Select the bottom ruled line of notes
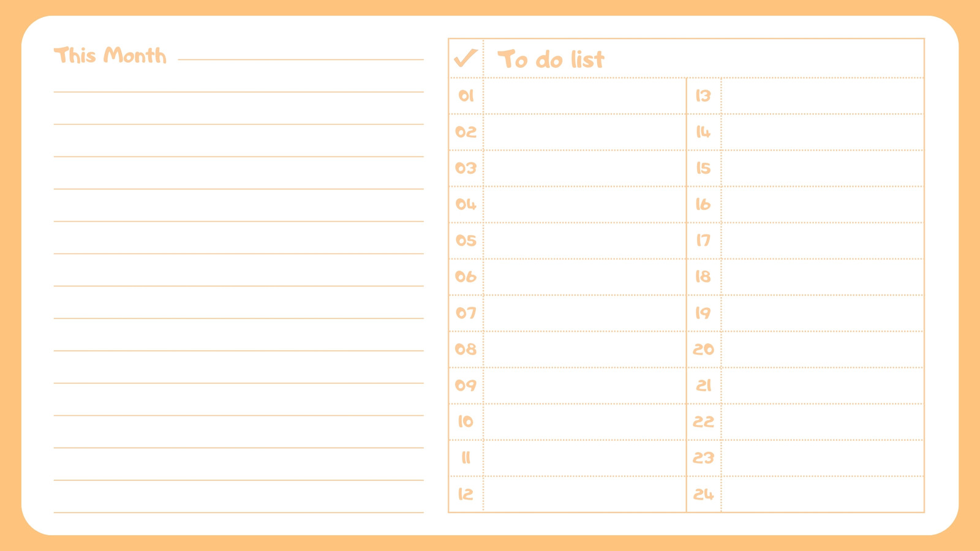This screenshot has width=980, height=551. [x=239, y=512]
